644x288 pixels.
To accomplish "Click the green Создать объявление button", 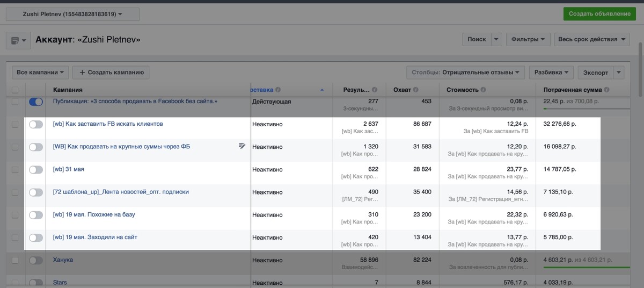I will coord(599,14).
